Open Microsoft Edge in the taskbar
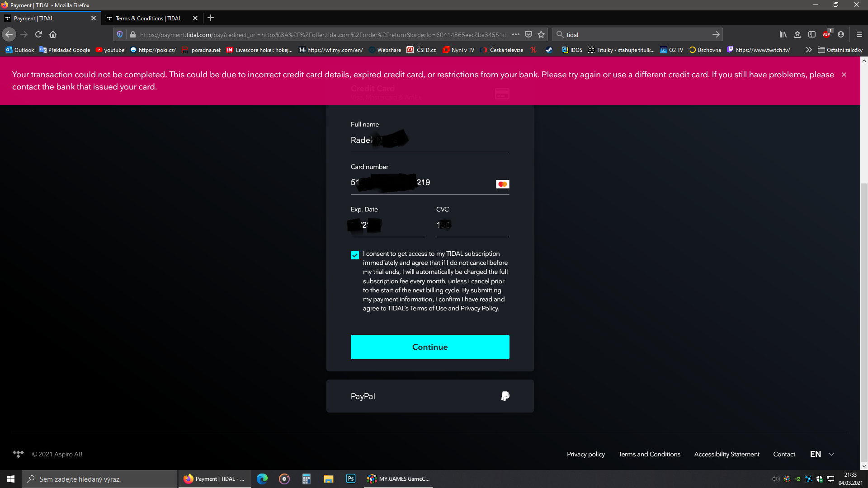 click(x=262, y=479)
